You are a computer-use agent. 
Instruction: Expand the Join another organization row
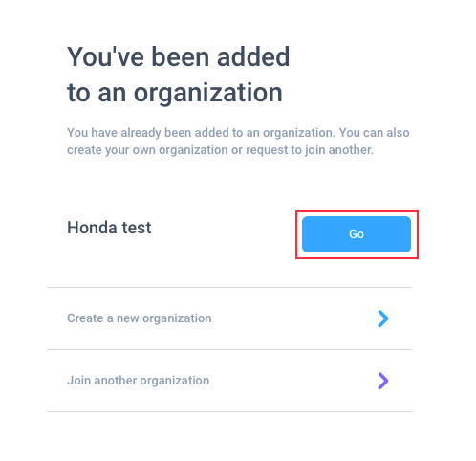click(x=229, y=381)
